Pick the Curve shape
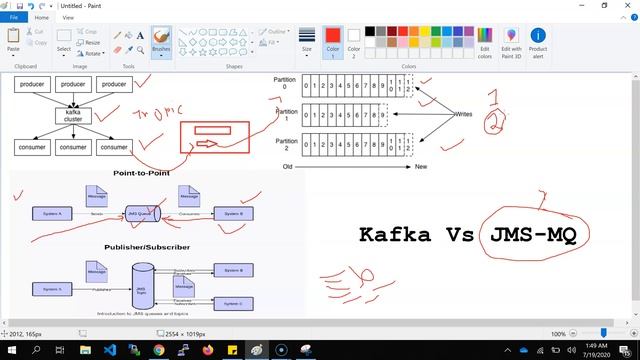 pos(193,32)
